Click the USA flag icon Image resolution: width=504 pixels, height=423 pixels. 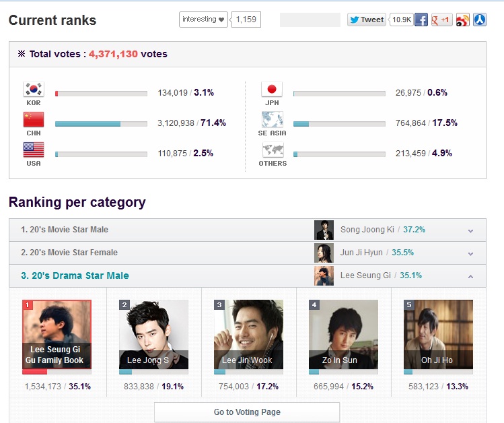[34, 150]
